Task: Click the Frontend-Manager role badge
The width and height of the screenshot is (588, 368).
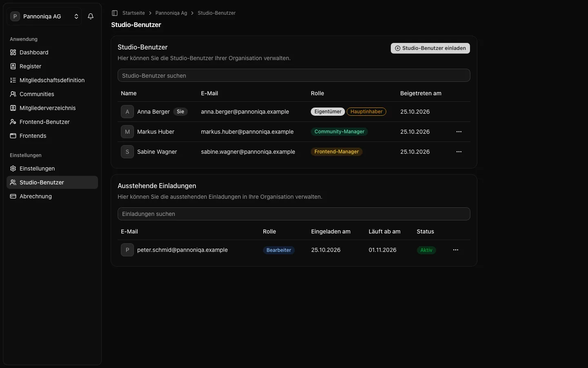Action: [336, 152]
